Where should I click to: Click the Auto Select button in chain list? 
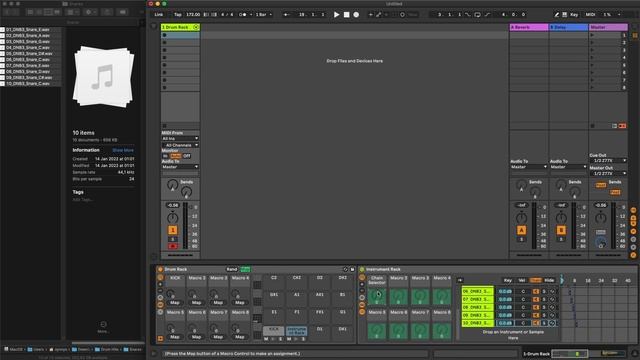[x=460, y=280]
